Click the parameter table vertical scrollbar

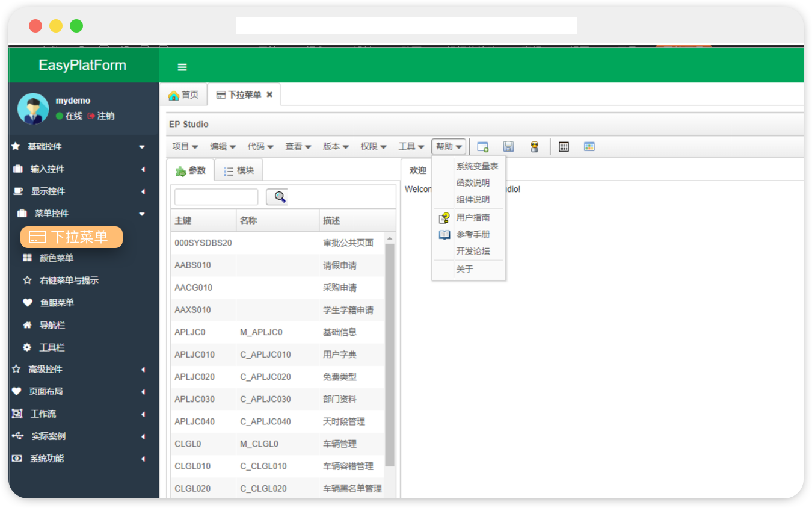point(390,355)
